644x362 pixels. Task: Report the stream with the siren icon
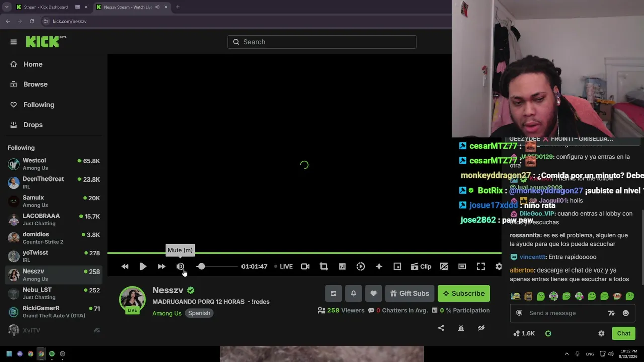click(461, 328)
